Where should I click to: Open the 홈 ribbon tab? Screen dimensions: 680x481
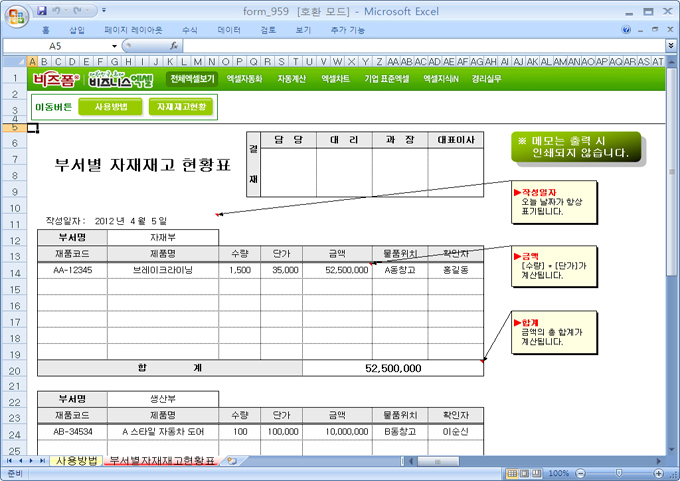46,30
